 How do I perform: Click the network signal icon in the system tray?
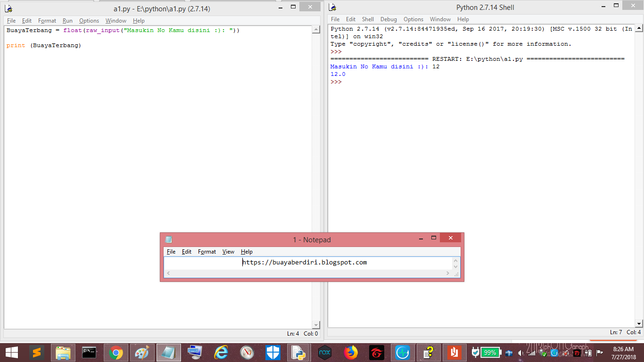531,353
